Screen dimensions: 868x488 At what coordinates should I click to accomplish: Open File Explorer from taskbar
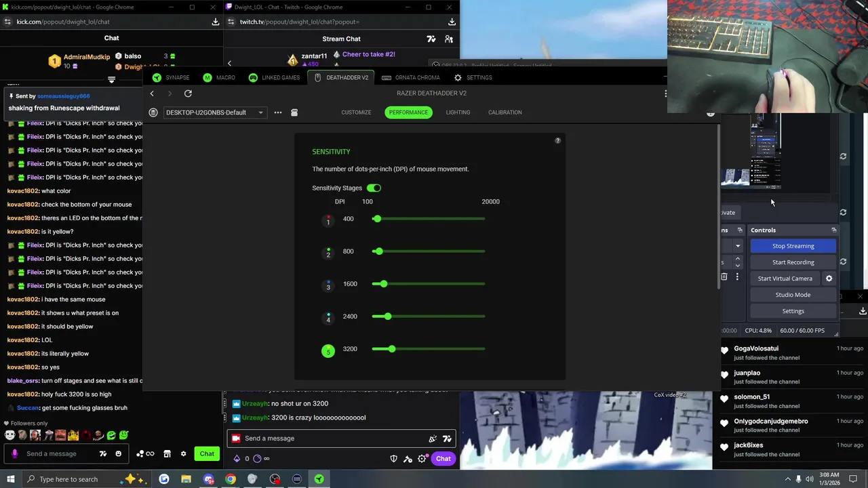(x=186, y=479)
